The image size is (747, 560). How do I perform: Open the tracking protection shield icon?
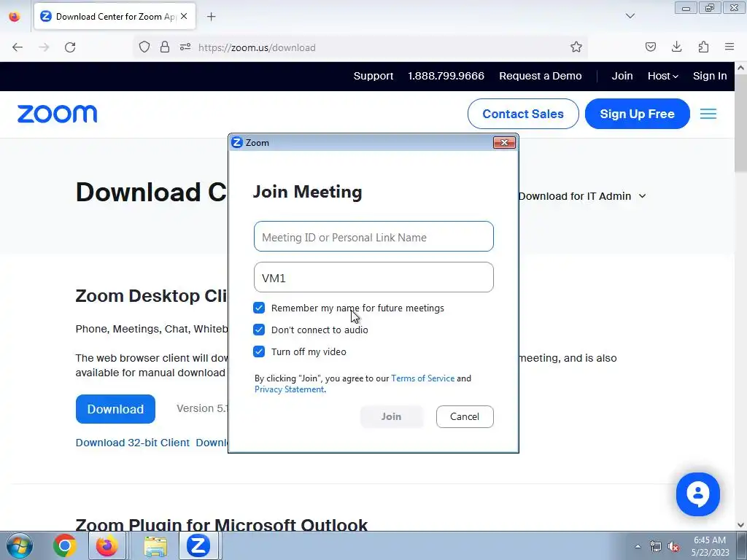point(144,47)
